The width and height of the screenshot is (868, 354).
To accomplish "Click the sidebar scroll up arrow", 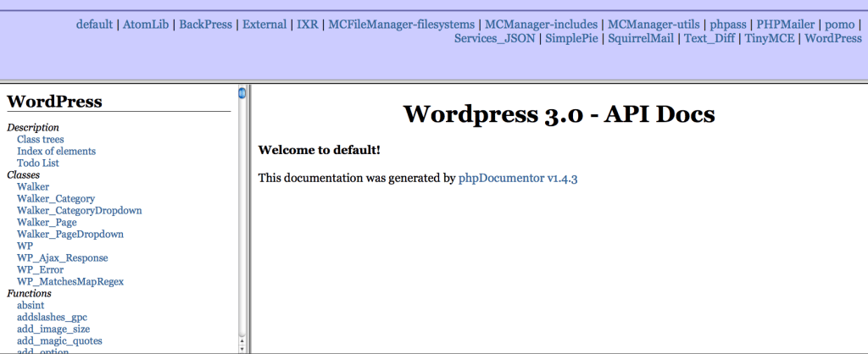I will pyautogui.click(x=242, y=341).
